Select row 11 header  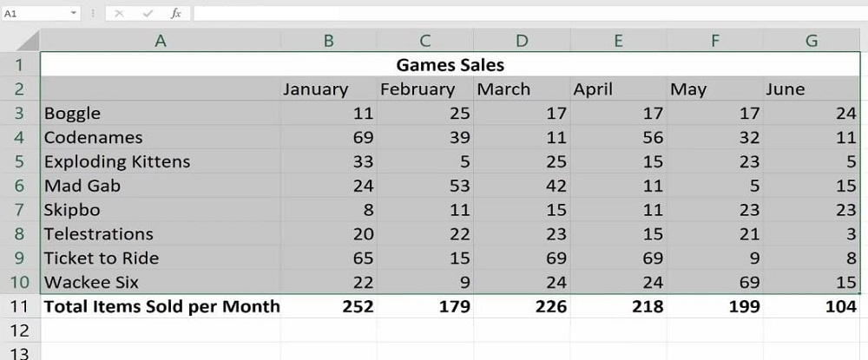(x=20, y=306)
